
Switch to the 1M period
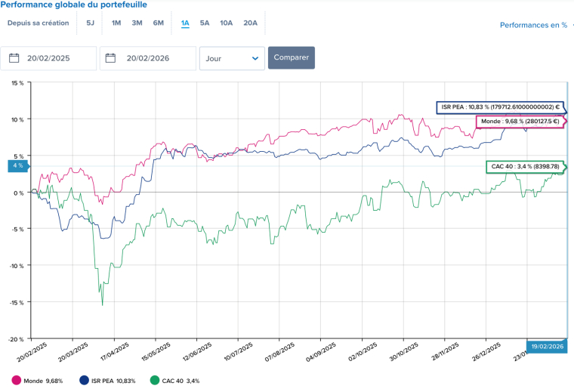(116, 23)
